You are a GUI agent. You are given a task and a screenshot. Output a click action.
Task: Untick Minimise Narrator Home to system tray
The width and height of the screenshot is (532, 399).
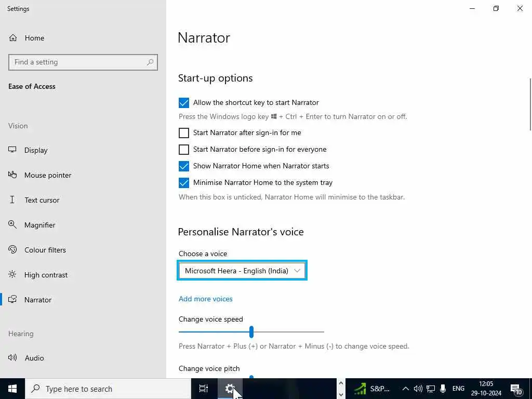coord(184,182)
